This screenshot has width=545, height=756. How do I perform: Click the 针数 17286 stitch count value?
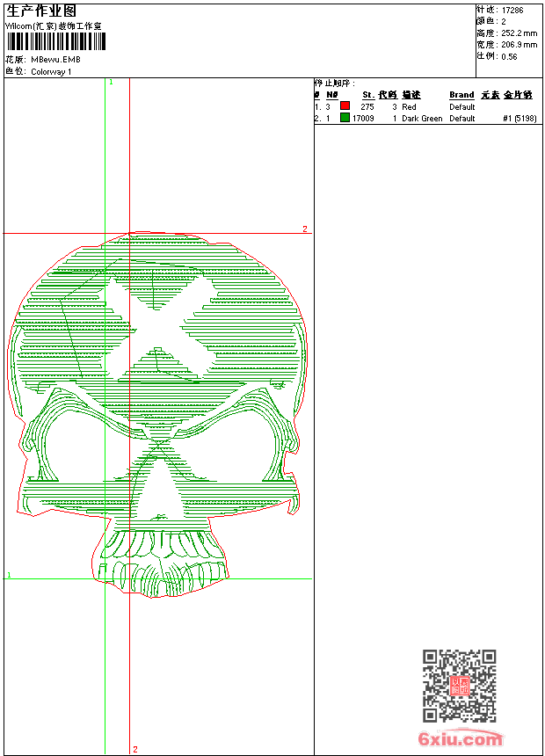click(512, 11)
